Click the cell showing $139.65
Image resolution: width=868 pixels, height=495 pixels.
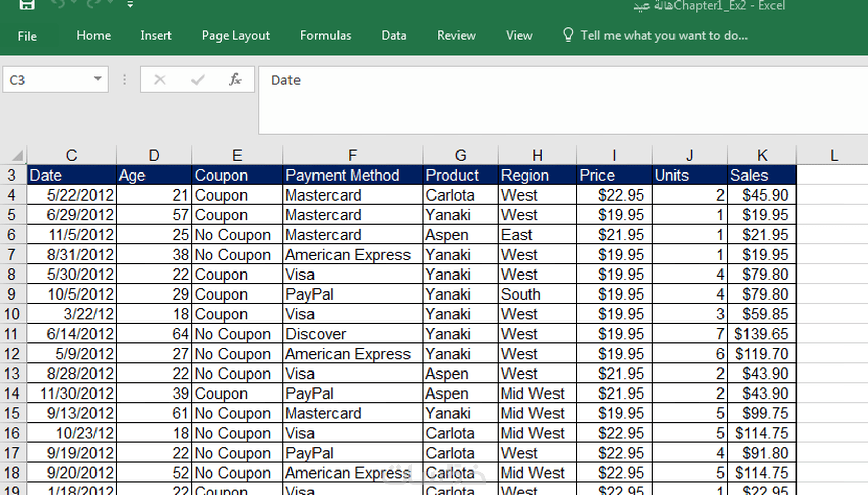pos(762,334)
